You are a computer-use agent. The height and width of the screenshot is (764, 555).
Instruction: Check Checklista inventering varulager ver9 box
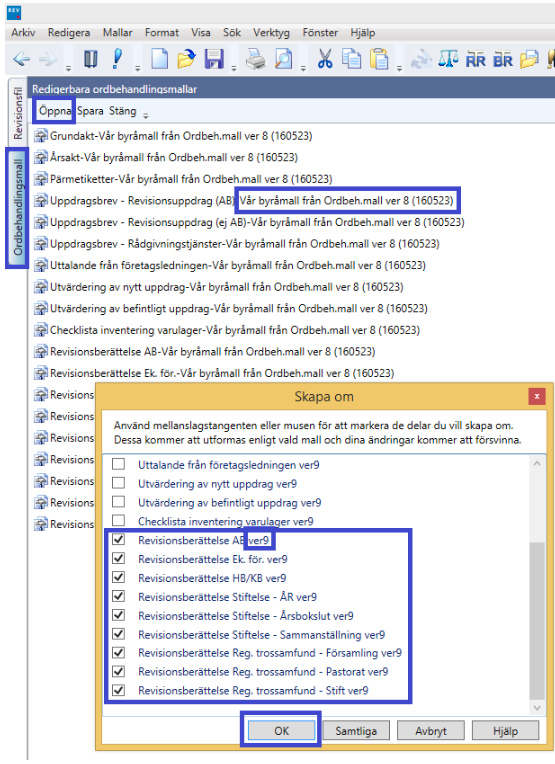[x=118, y=520]
